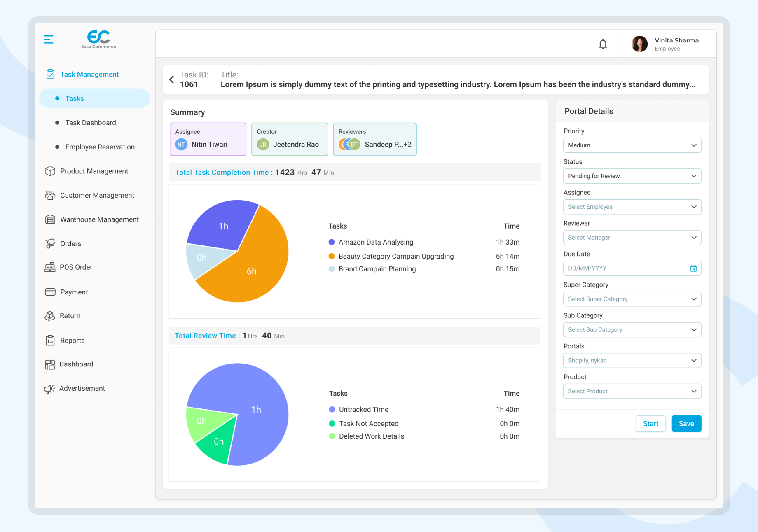Click the Product Management box icon
758x532 pixels.
(x=50, y=171)
